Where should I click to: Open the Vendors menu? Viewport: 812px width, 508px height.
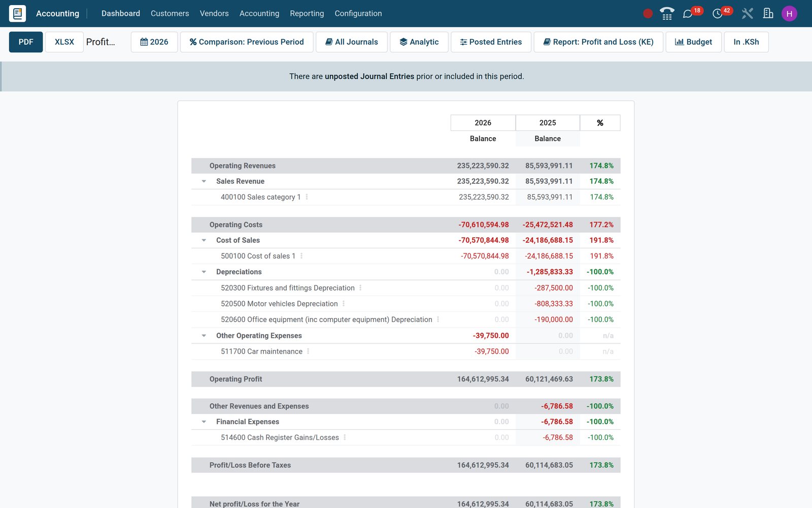point(214,14)
